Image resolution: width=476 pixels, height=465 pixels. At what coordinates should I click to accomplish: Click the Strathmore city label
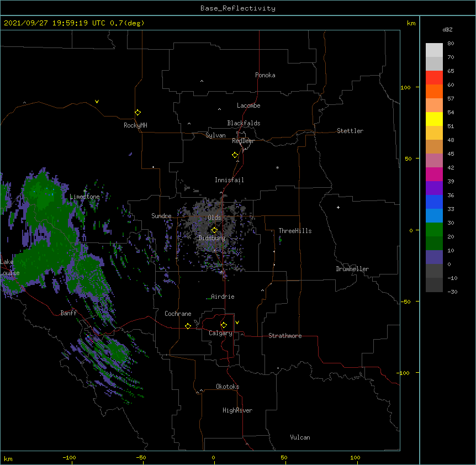pos(285,336)
